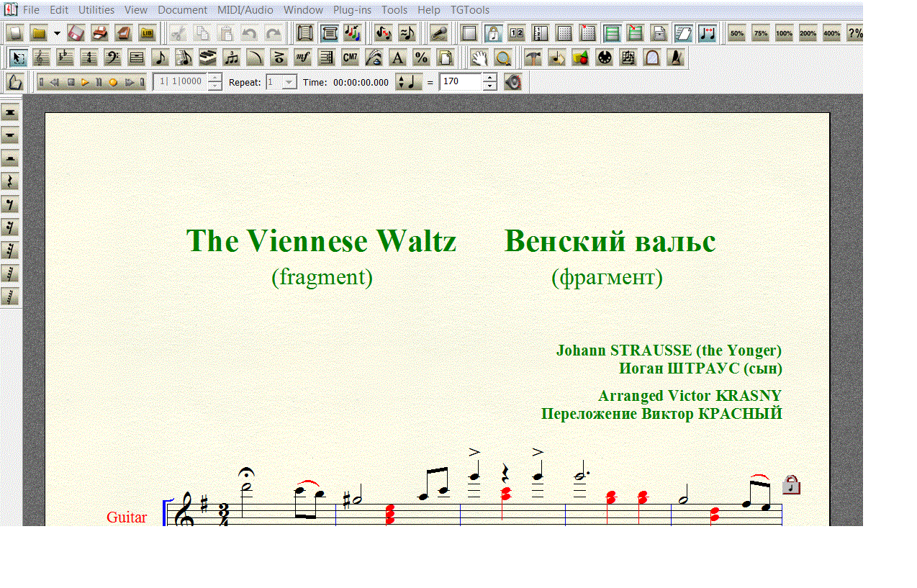Switch to Scroll View icon

(304, 33)
